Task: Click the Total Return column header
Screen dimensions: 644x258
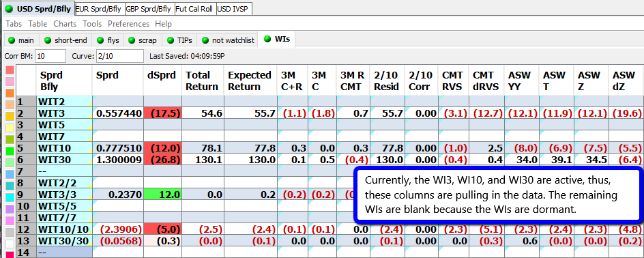Action: 203,81
